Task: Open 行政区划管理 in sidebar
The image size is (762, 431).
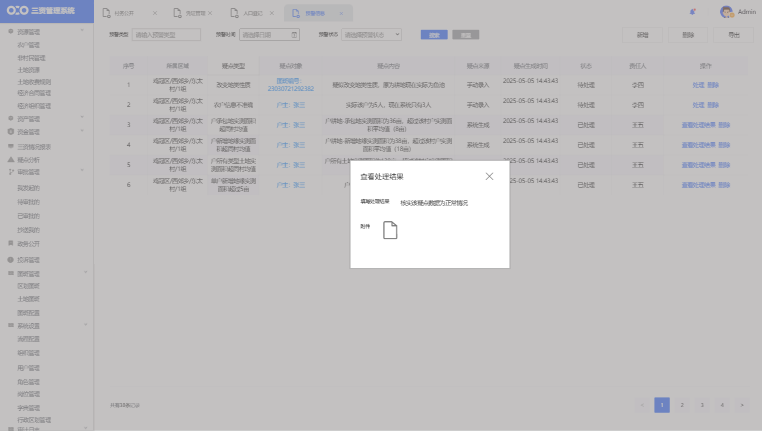Action: pyautogui.click(x=34, y=420)
